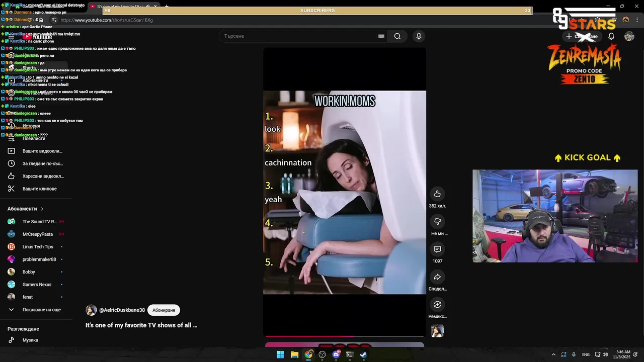Open the Chrome profile avatar
Screen dimensions: 644x362
625,20
